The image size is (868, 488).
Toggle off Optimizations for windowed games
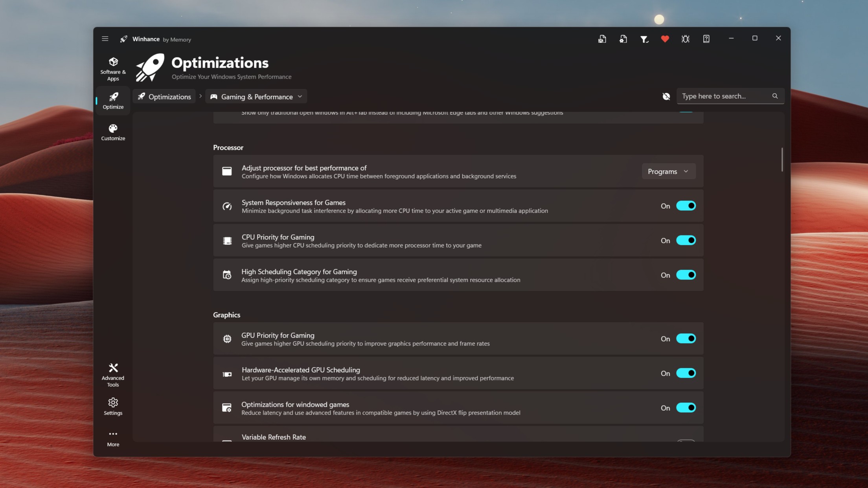click(686, 407)
